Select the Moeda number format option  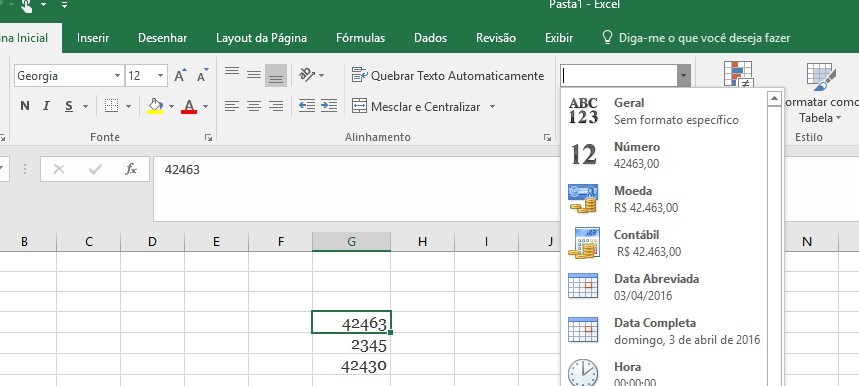[x=664, y=199]
